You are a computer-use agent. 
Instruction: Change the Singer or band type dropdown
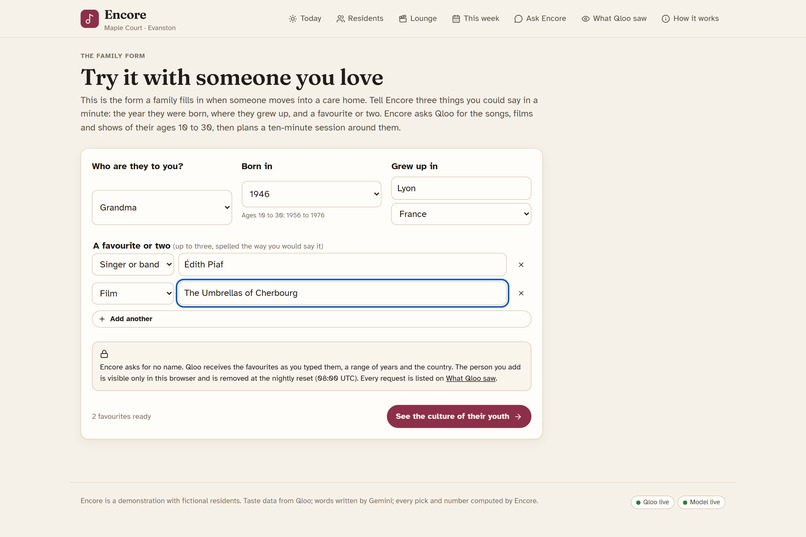coord(133,265)
